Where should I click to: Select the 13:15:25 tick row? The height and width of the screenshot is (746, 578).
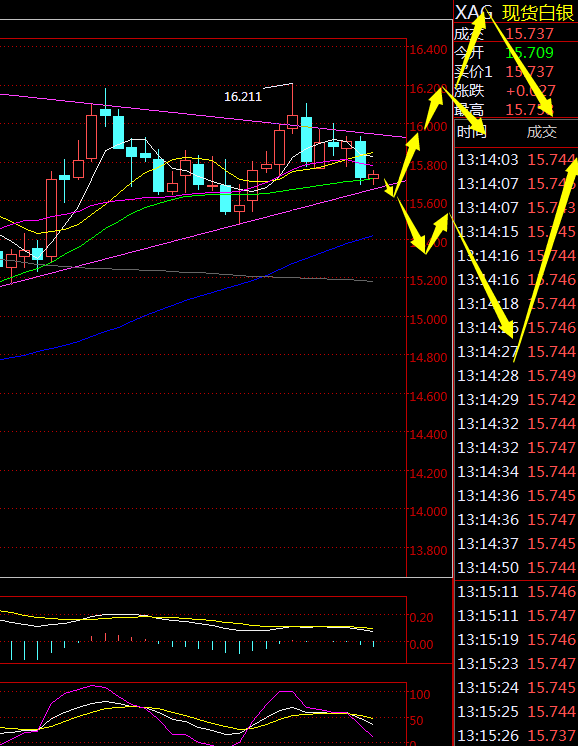[x=516, y=711]
